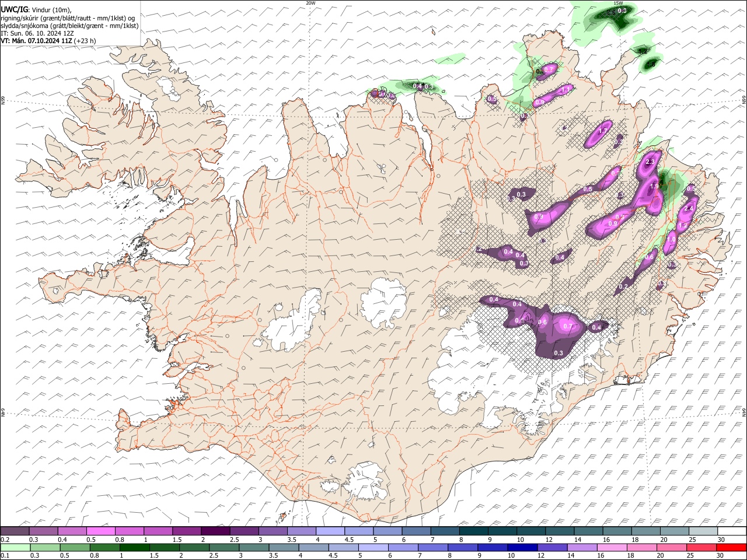Select the 2.5 swatch in the top legend row
The height and width of the screenshot is (560, 747).
pos(245,531)
